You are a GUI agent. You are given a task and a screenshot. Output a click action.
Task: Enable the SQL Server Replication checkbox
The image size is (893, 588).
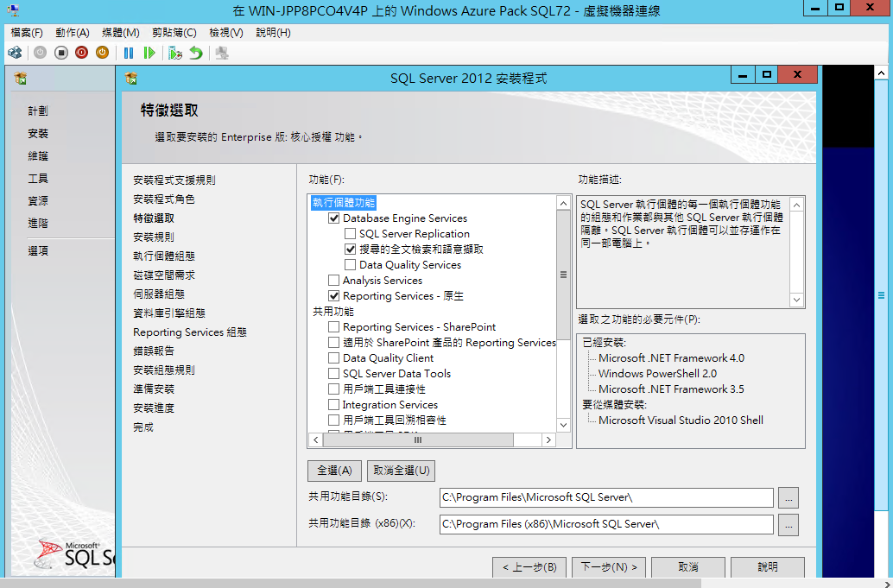[x=351, y=234]
